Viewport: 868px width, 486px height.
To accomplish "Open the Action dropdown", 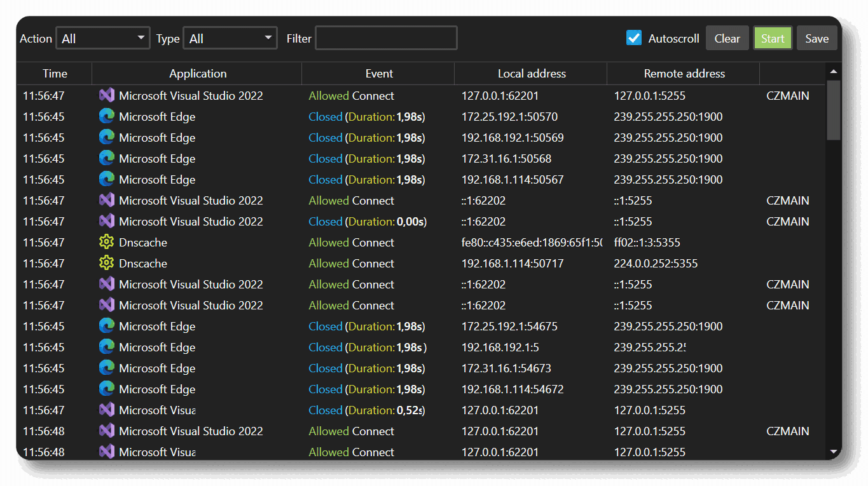I will click(x=102, y=37).
